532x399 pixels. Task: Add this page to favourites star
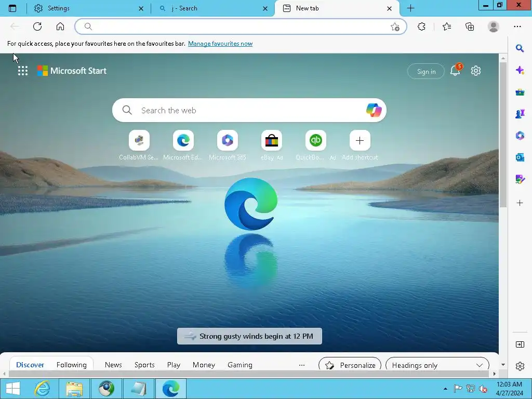coord(395,27)
